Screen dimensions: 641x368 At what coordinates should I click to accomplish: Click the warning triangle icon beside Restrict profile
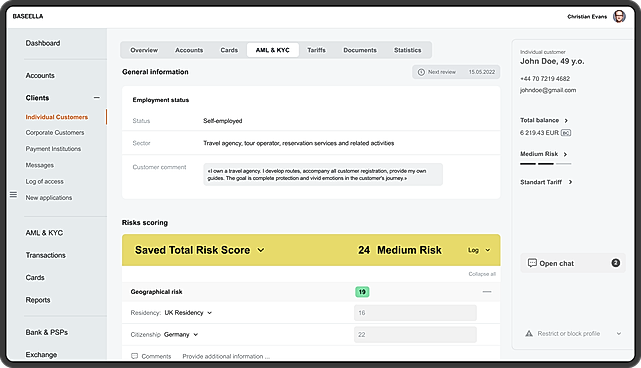[529, 334]
